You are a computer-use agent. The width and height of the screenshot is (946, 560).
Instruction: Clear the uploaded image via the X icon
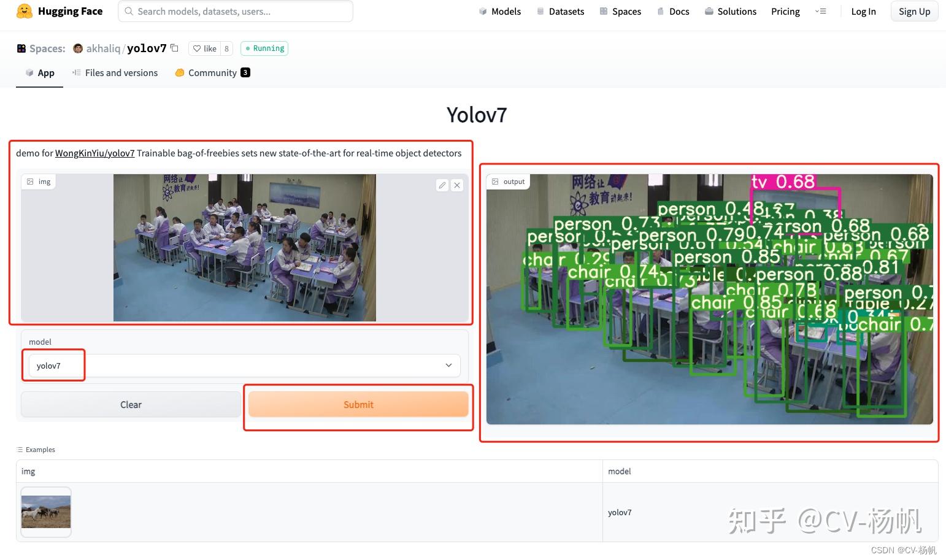pos(457,185)
